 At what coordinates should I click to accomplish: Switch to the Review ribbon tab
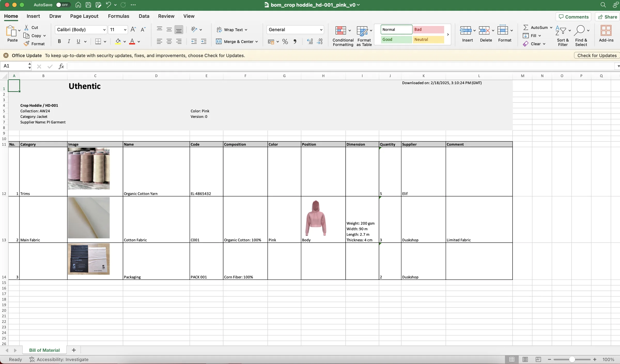click(x=166, y=16)
